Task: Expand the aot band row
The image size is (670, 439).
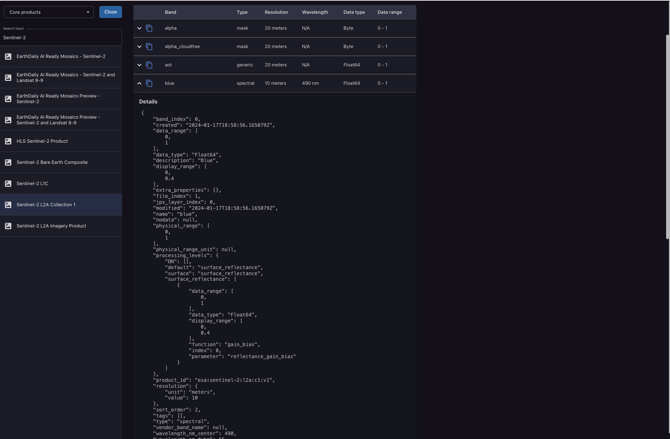Action: (x=139, y=65)
